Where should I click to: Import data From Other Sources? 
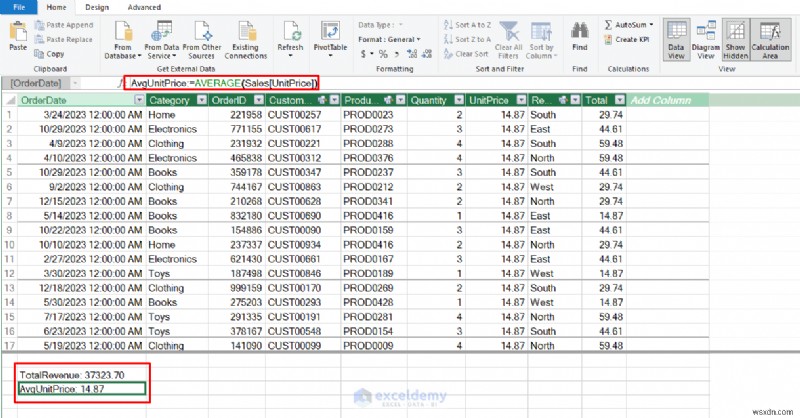[202, 40]
